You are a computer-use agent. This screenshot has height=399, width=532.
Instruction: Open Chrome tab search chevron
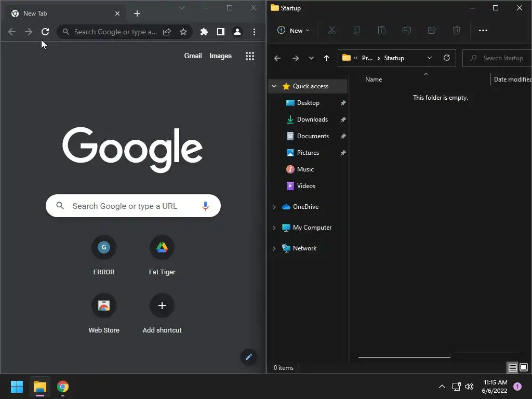(x=182, y=8)
